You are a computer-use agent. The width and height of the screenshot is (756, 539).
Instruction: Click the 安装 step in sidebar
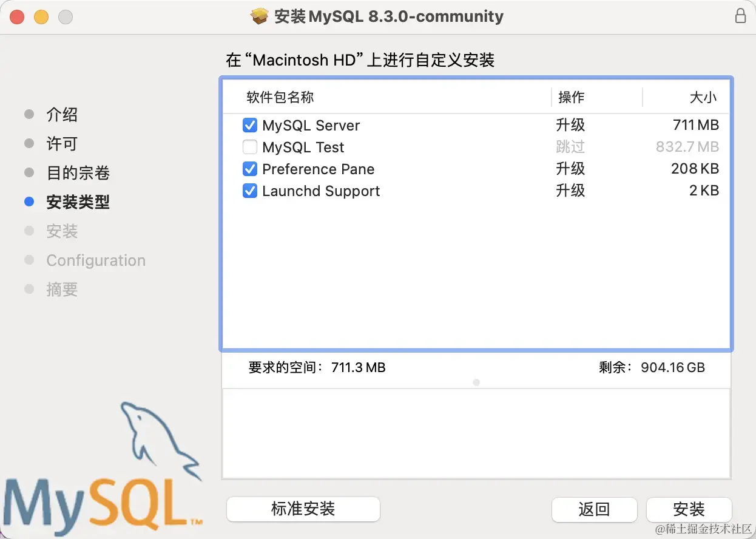click(62, 231)
